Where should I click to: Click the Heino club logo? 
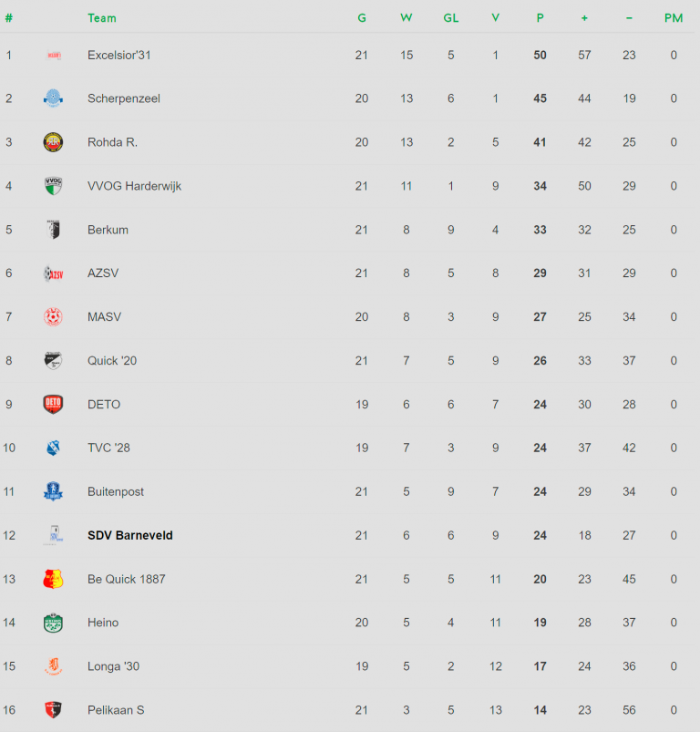tap(53, 623)
